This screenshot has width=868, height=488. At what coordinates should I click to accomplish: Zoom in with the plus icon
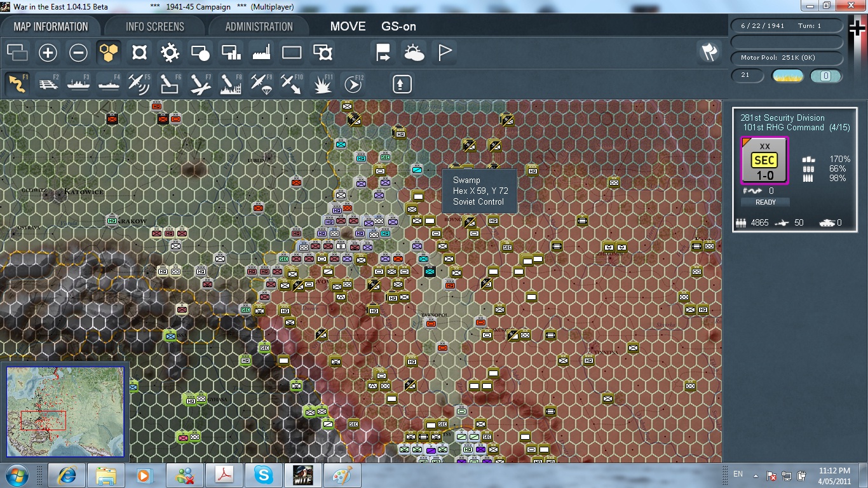click(48, 53)
